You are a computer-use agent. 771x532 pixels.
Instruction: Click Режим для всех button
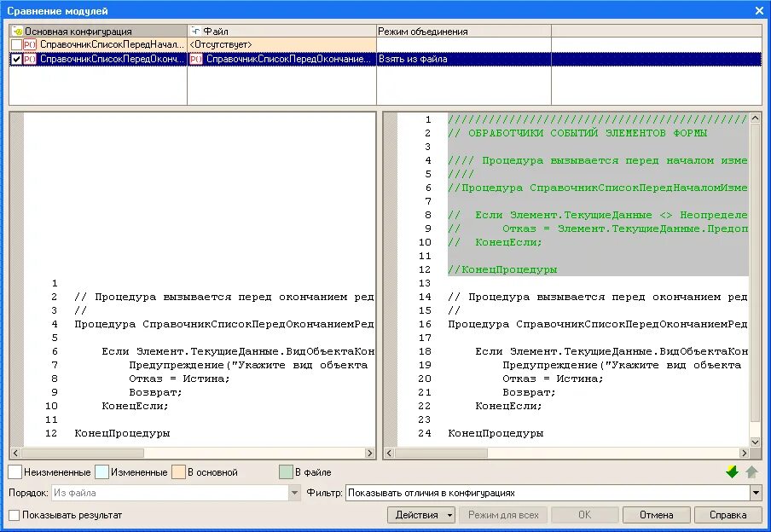(x=503, y=515)
